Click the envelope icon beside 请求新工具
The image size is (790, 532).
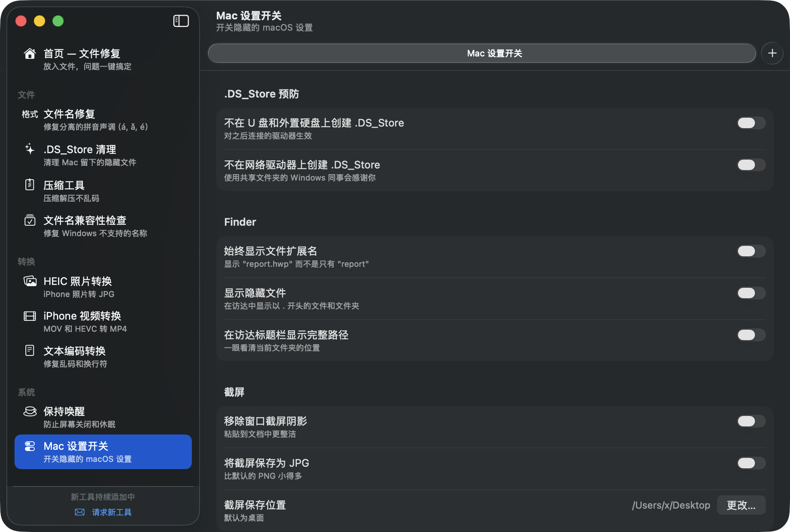pyautogui.click(x=80, y=512)
